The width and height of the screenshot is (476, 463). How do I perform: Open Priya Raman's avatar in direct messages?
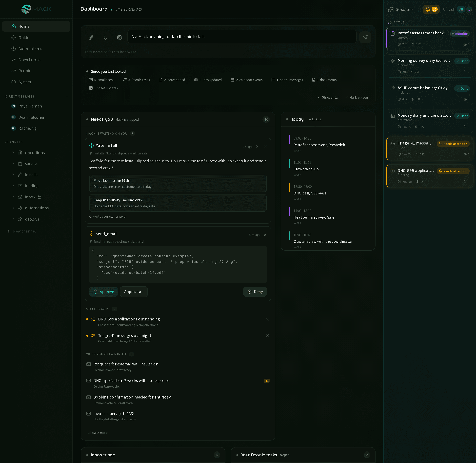(14, 106)
